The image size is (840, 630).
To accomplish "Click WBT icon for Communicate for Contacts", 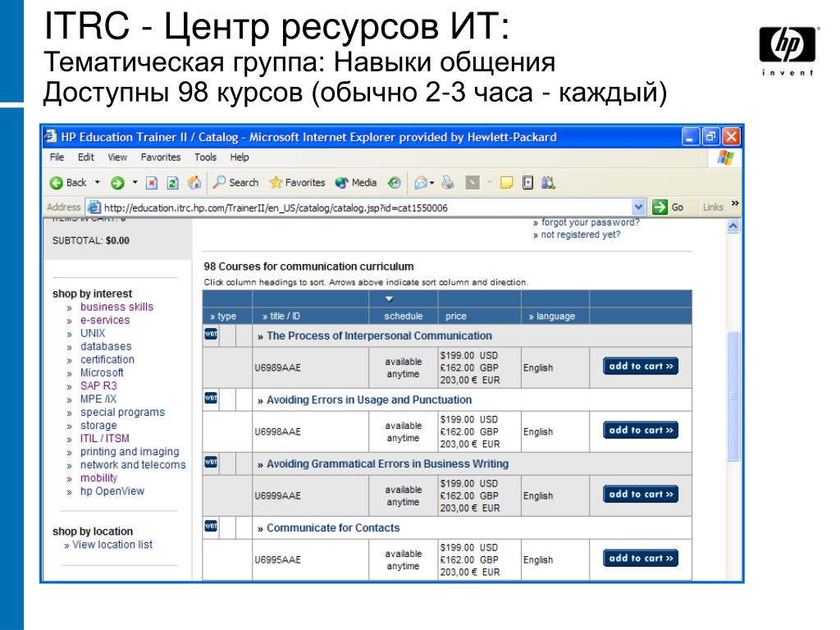I will tap(211, 526).
